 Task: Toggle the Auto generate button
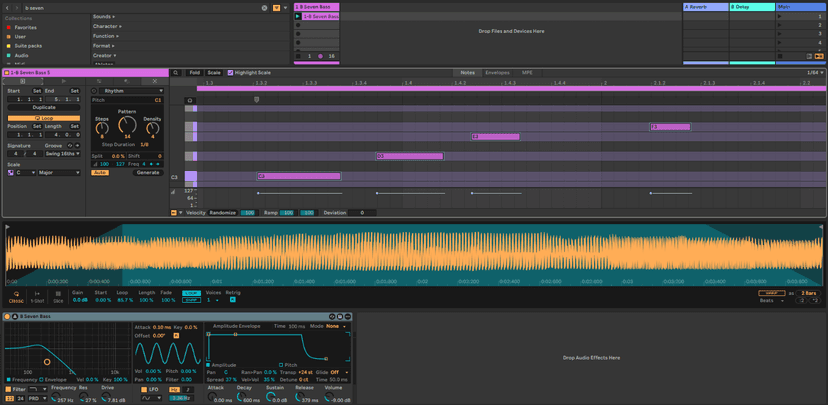[x=100, y=173]
